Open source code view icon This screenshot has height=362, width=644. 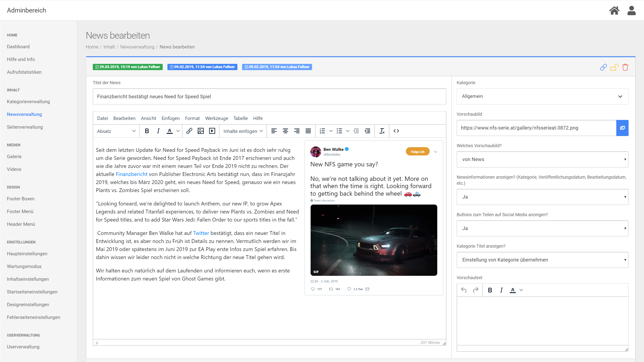tap(396, 131)
